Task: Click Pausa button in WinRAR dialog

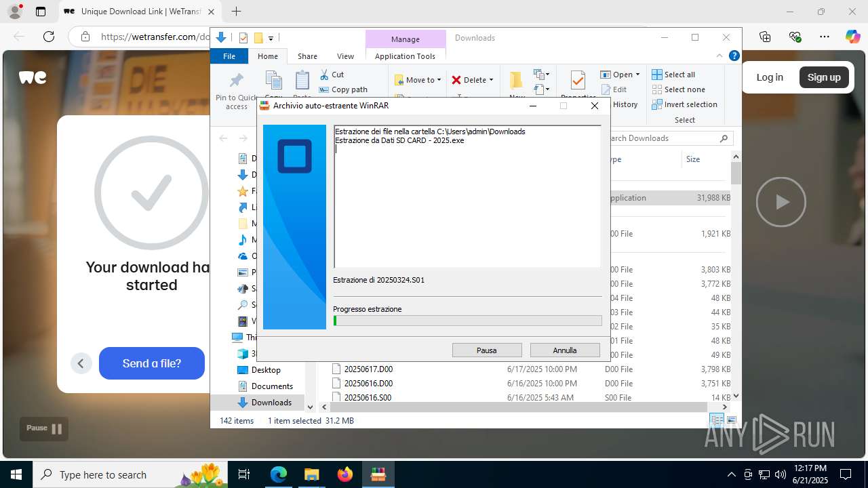Action: tap(487, 350)
